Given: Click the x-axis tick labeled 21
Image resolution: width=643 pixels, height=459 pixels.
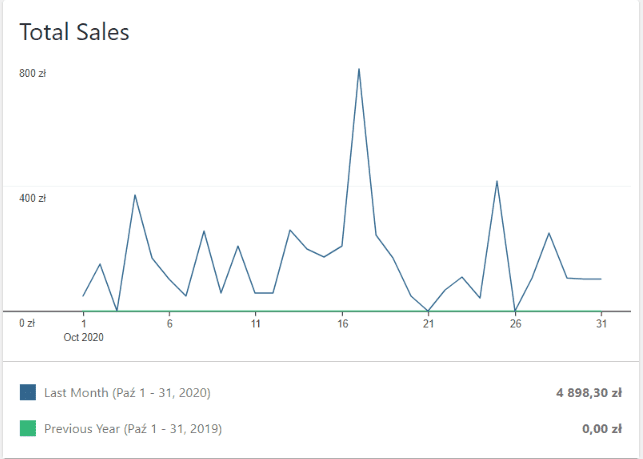Looking at the screenshot, I should (428, 323).
